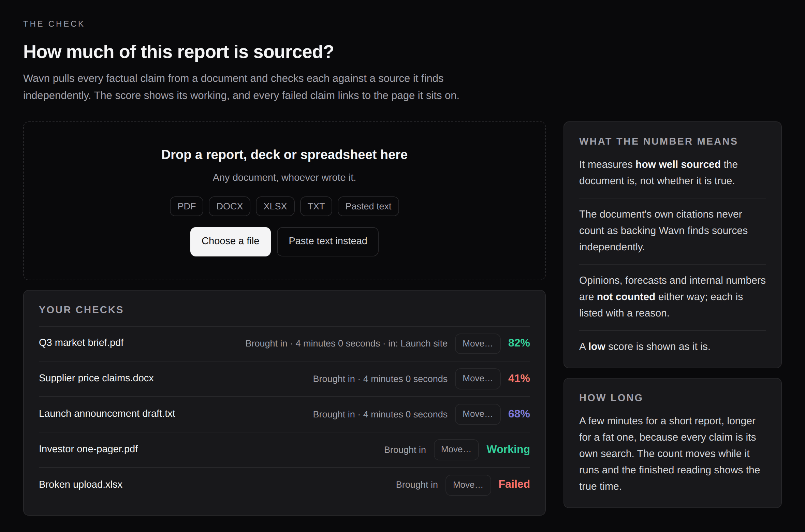
Task: Click THE CHECK label at top
Action: coord(54,24)
